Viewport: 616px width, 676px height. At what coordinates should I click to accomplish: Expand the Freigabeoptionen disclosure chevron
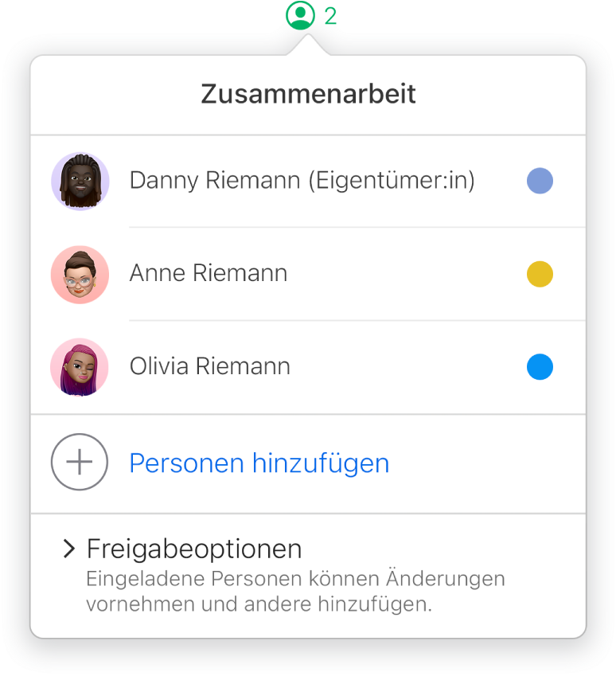click(x=68, y=549)
